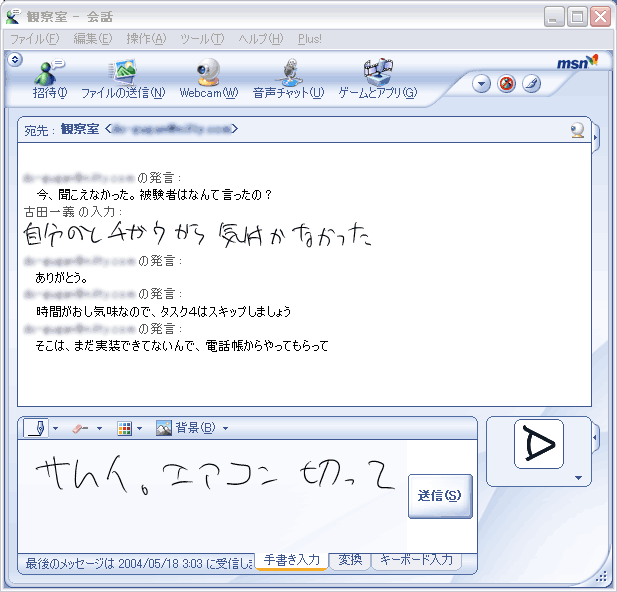Expand the contact's display picture side panel
The image size is (617, 592).
pos(595,138)
